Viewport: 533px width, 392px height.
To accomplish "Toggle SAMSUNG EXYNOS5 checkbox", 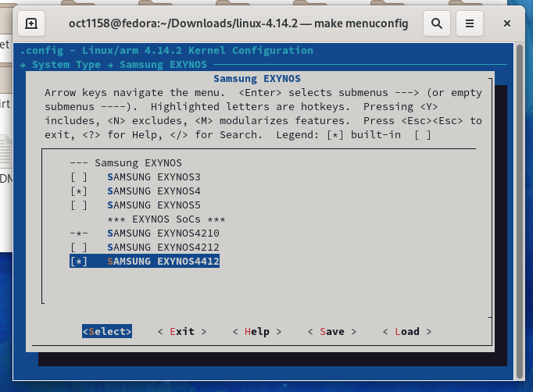I will (x=78, y=205).
